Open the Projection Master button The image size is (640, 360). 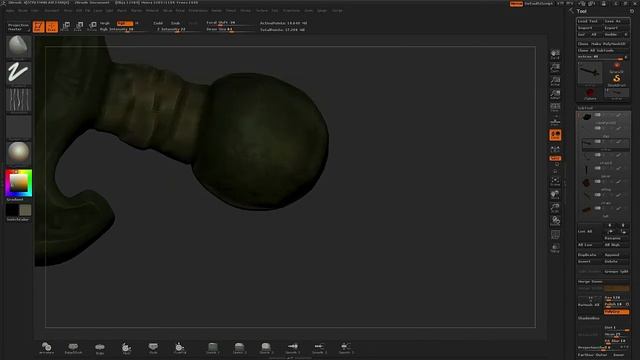[18, 27]
